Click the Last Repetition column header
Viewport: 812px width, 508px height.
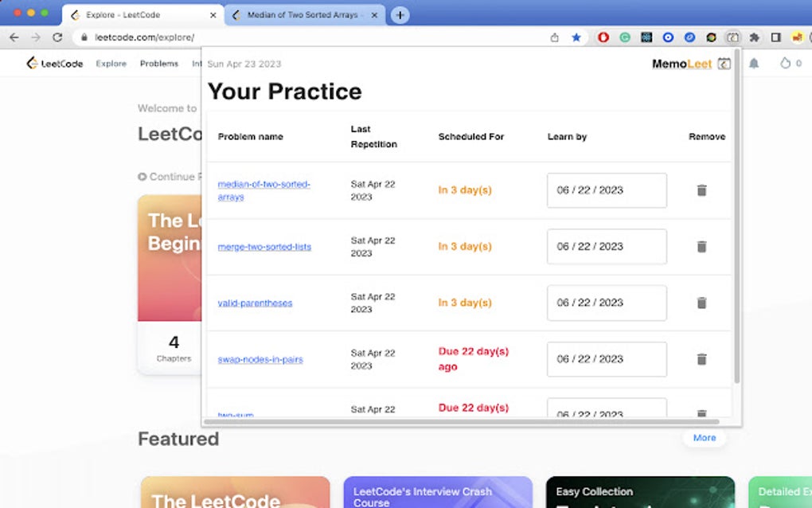[374, 136]
